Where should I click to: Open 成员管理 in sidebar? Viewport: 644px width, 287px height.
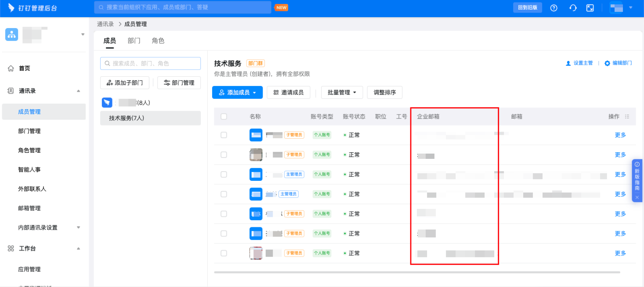click(x=44, y=112)
